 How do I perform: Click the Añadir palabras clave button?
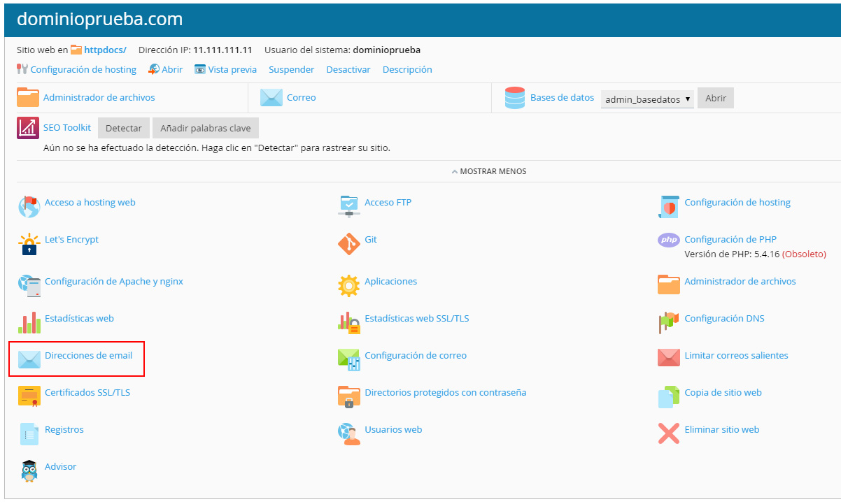coord(206,128)
